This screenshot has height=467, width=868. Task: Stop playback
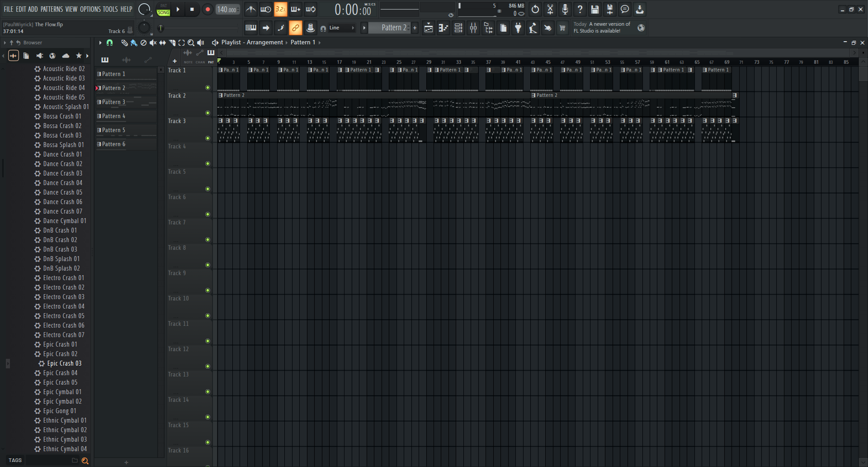(192, 9)
